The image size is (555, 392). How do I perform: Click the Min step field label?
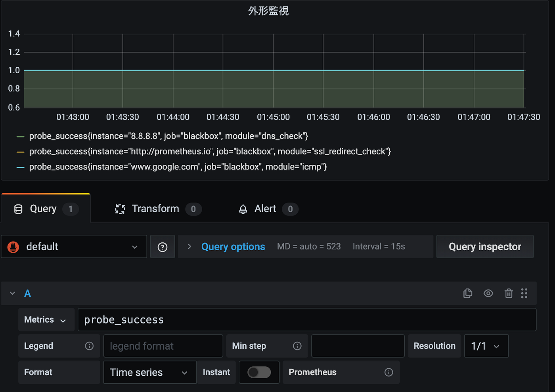[x=249, y=346]
